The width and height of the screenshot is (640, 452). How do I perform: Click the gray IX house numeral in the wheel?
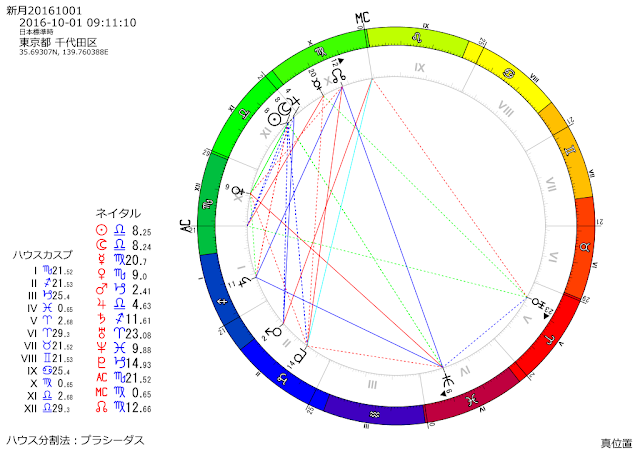tap(420, 67)
